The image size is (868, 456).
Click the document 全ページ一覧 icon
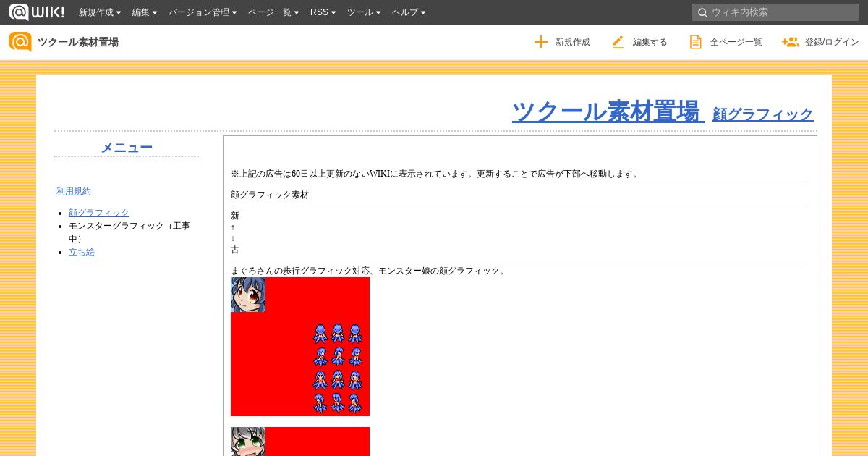coord(695,42)
